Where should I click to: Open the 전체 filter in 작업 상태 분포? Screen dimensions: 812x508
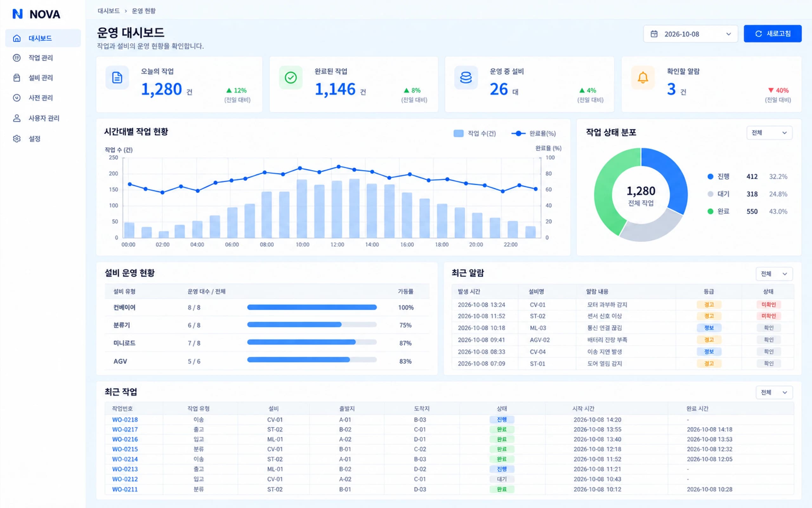pos(769,133)
